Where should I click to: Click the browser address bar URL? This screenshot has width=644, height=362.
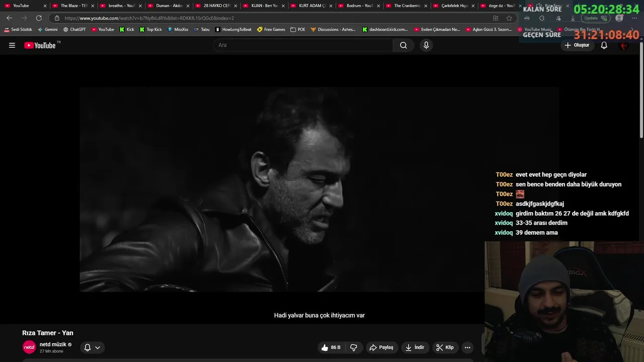click(x=149, y=18)
